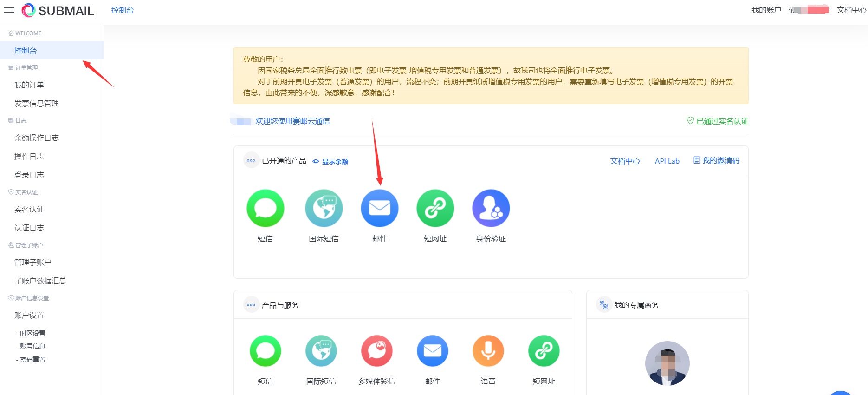Viewport: 868px width, 395px height.
Task: Open 邮件 icon under 产品与服务
Action: 433,351
